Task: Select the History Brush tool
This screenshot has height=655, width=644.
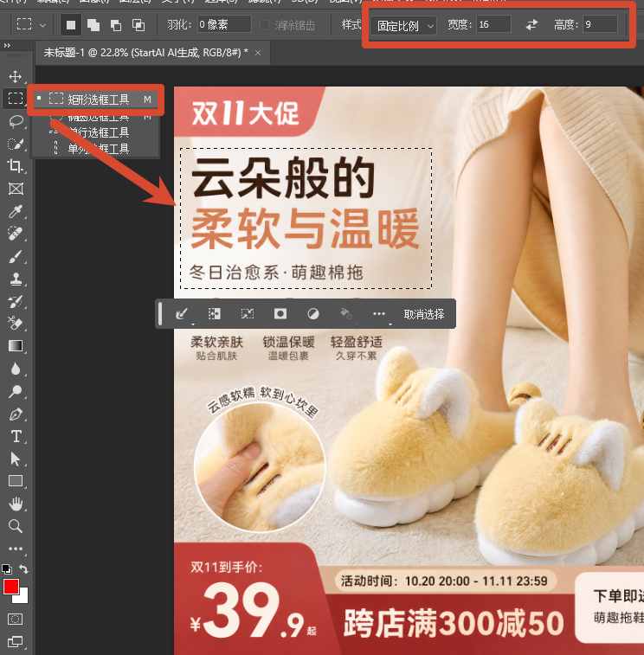Action: pyautogui.click(x=16, y=301)
